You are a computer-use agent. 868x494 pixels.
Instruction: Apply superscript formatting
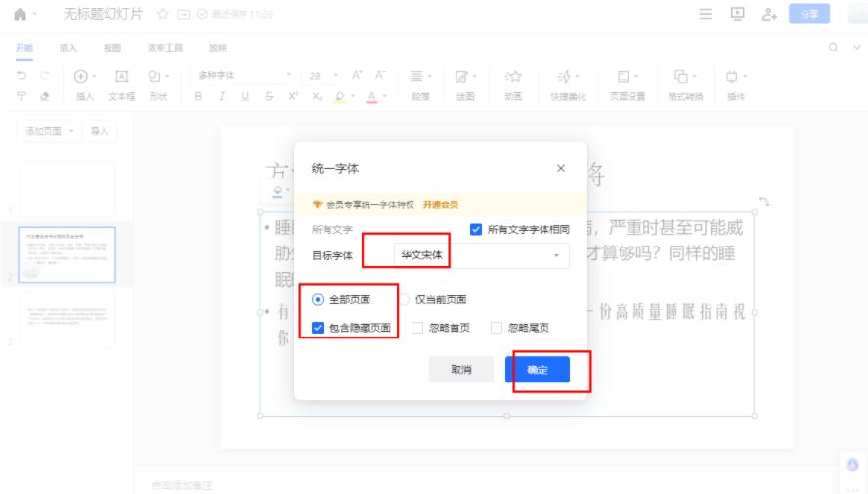point(293,97)
